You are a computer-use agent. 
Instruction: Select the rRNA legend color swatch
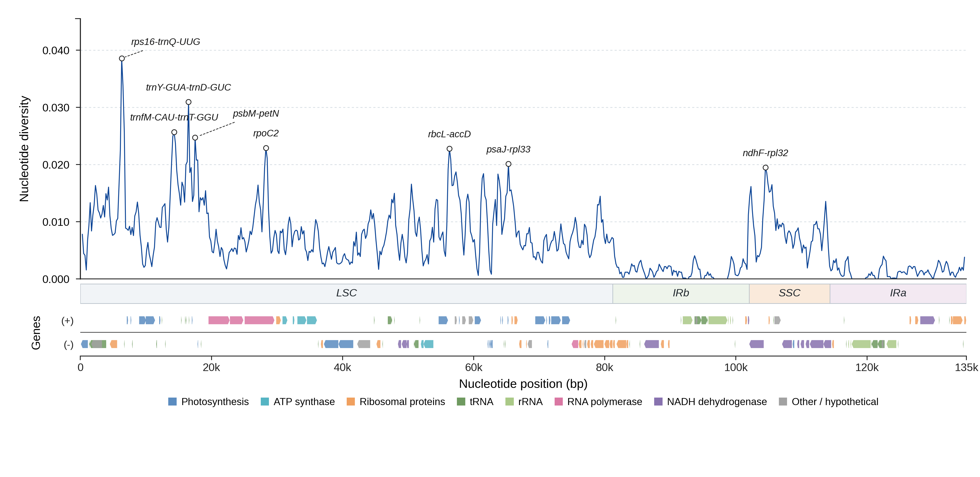coord(510,402)
